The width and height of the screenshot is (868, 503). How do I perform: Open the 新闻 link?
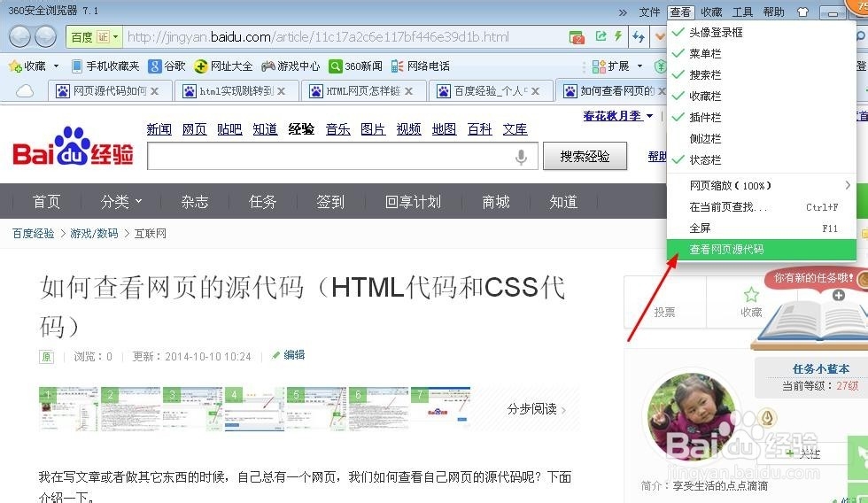pyautogui.click(x=159, y=129)
